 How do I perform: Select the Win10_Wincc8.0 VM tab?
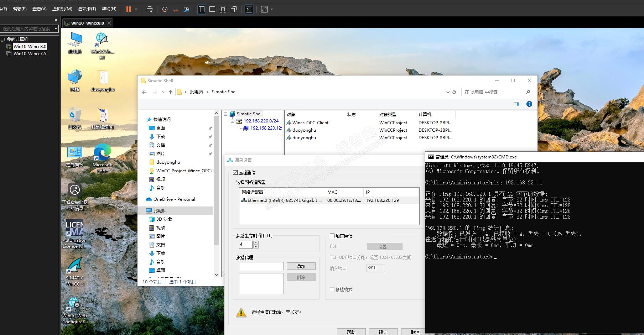tap(87, 23)
